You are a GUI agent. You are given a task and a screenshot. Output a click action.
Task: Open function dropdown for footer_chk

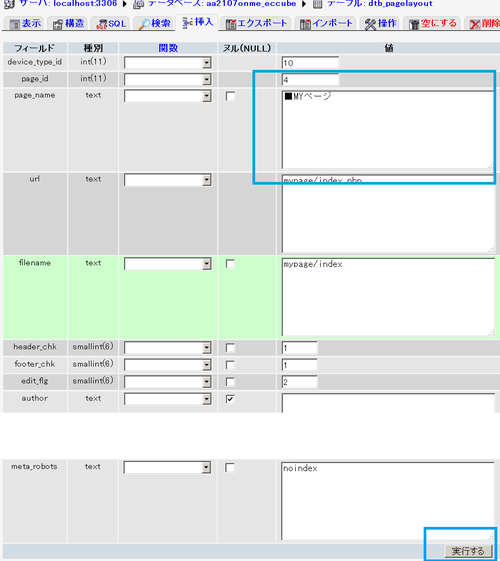coord(168,365)
